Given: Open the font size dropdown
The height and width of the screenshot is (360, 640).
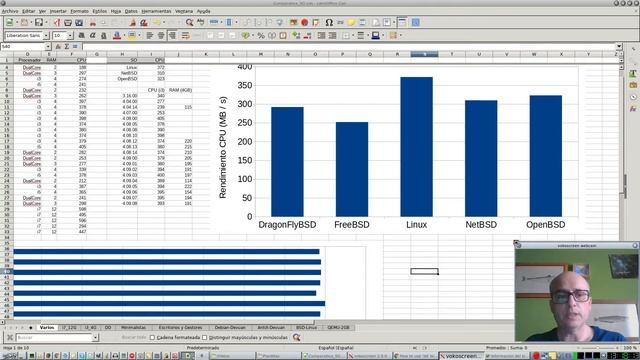Looking at the screenshot, I should point(70,36).
